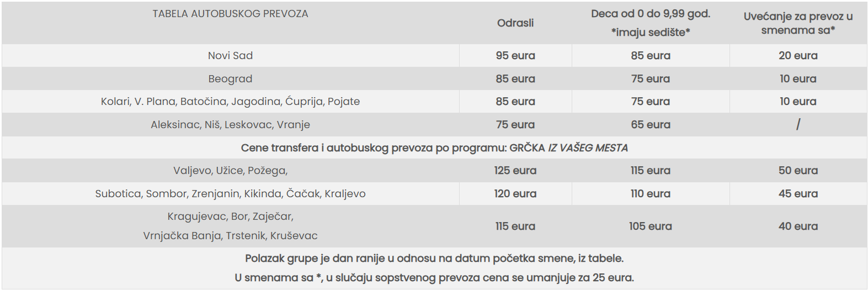
Task: Select the "Aleksinac, Niš, Leskovac, Vranje" row
Action: coord(230,125)
